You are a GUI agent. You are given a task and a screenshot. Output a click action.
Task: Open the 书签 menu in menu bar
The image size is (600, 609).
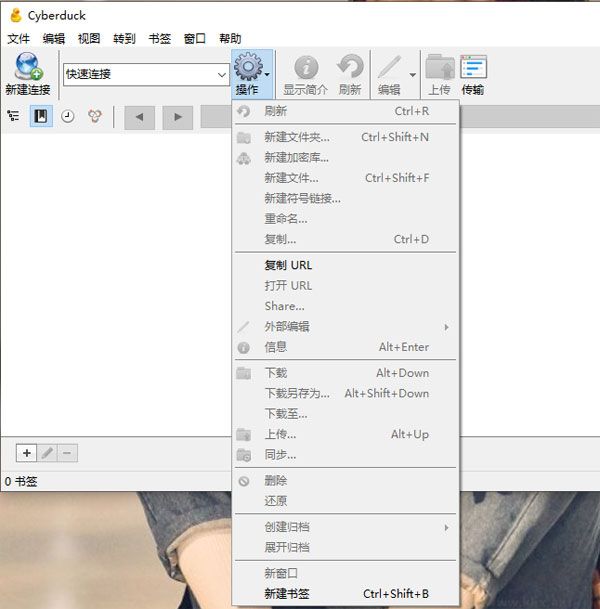point(159,38)
